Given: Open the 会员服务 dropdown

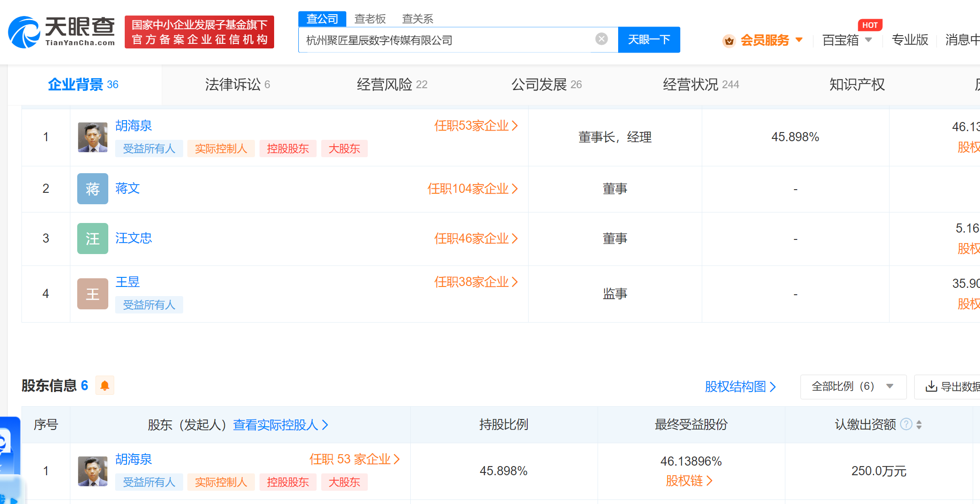Looking at the screenshot, I should tap(771, 40).
